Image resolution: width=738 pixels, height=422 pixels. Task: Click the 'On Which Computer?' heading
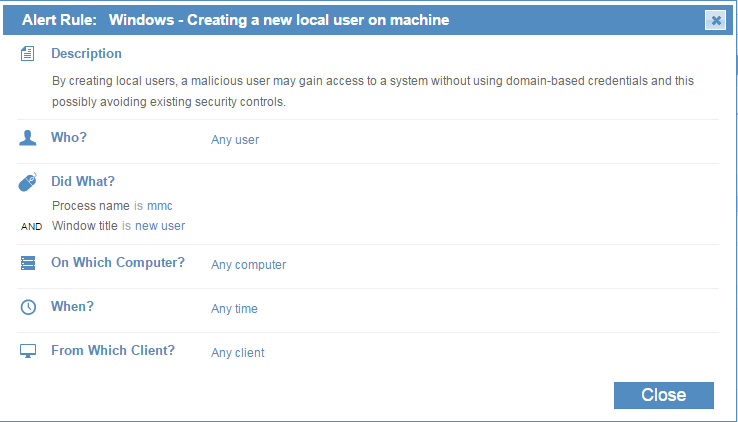[x=118, y=263]
